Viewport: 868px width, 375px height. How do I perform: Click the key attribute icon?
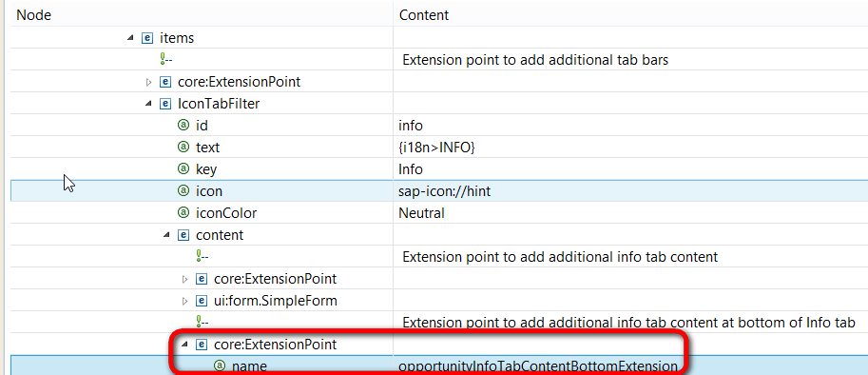[183, 169]
